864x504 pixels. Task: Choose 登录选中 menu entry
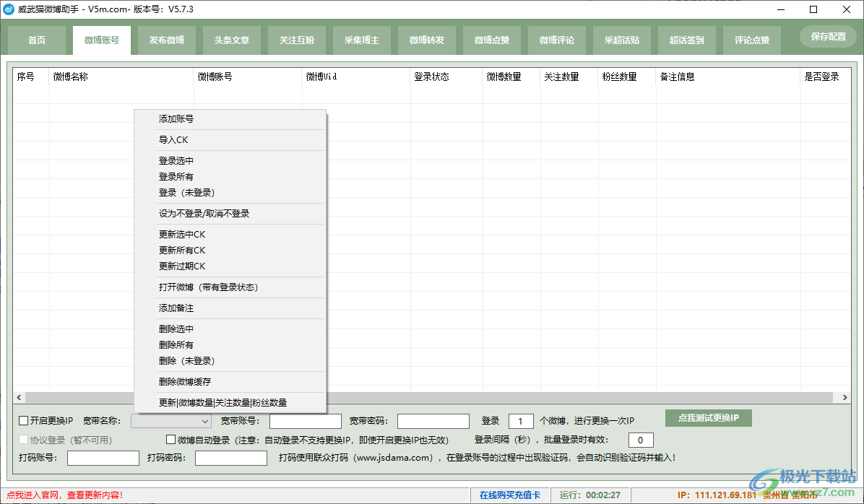click(x=230, y=161)
